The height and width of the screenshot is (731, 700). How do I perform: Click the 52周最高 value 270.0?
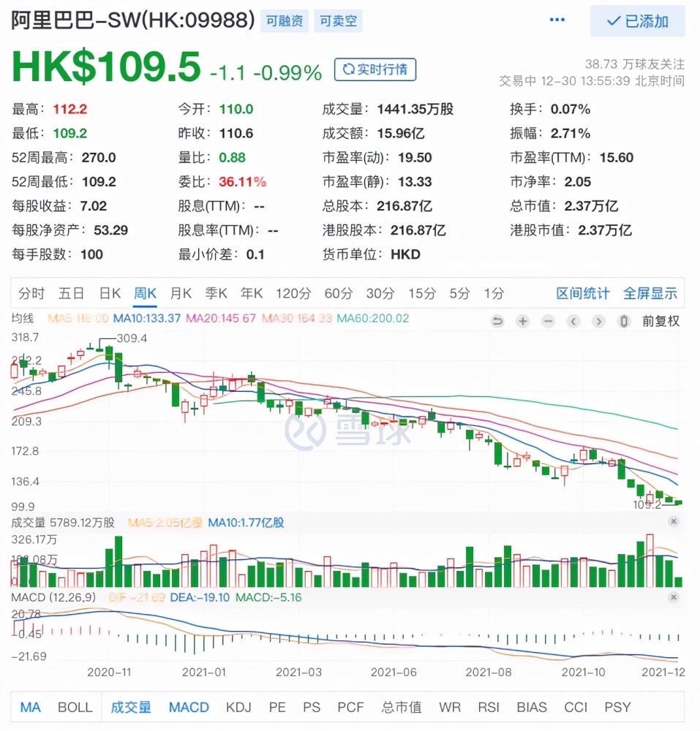tap(99, 158)
